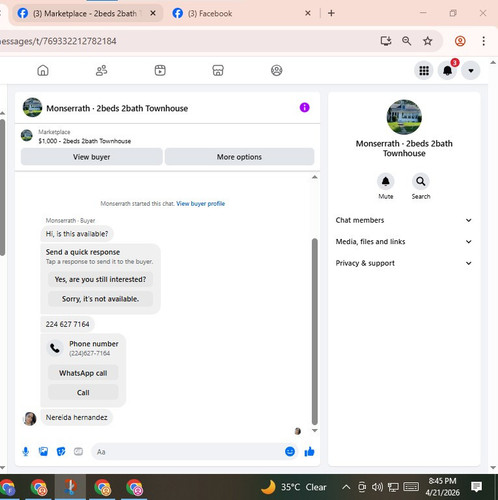This screenshot has height=500, width=498.
Task: Expand Chat members section
Action: 404,220
